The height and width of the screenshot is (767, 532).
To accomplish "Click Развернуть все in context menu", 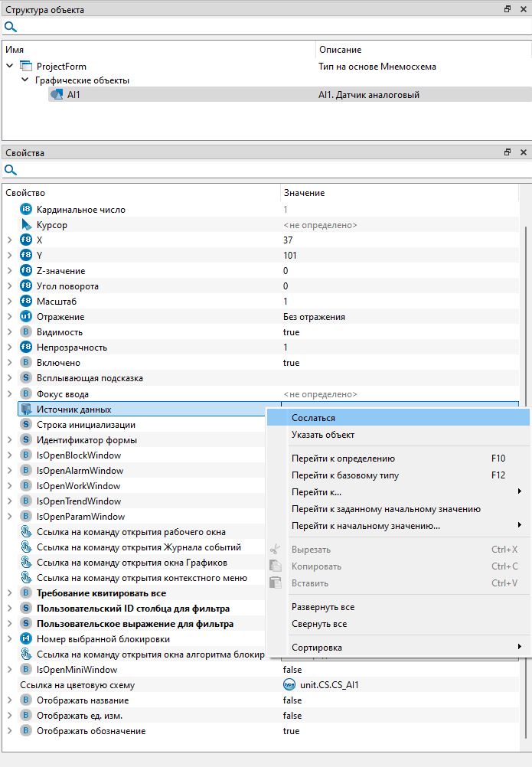I will pos(323,607).
